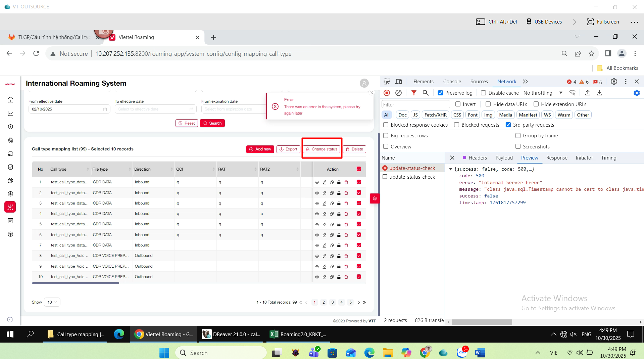This screenshot has height=359, width=644.
Task: Switch to the Response tab
Action: [x=556, y=158]
